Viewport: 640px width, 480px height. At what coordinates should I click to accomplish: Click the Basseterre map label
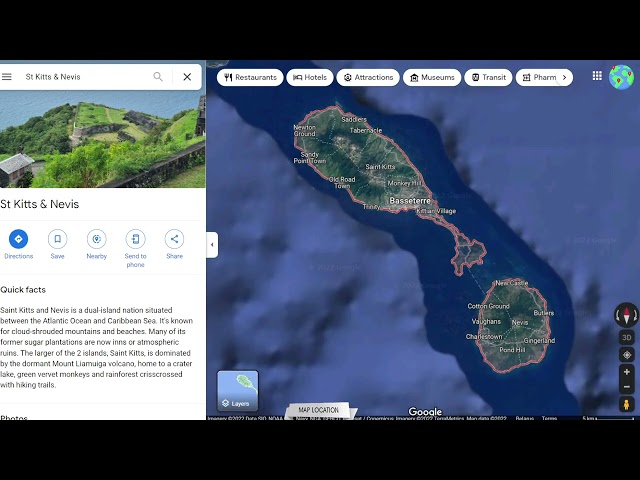click(x=410, y=201)
